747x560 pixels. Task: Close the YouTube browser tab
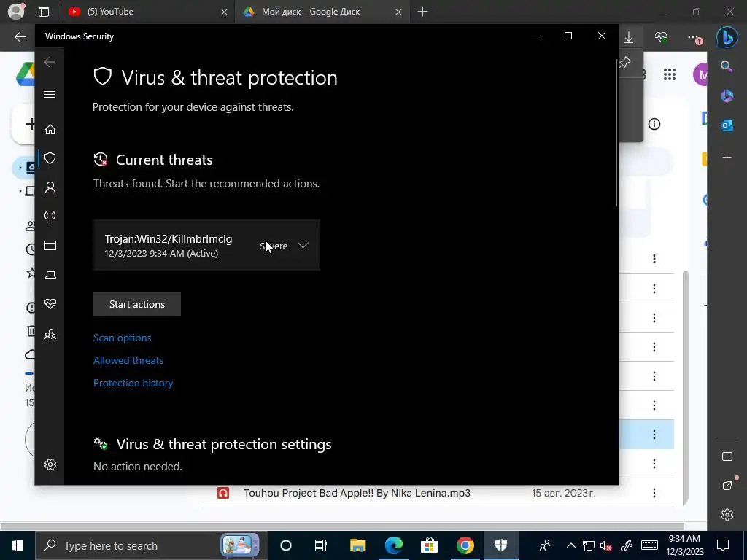tap(224, 12)
